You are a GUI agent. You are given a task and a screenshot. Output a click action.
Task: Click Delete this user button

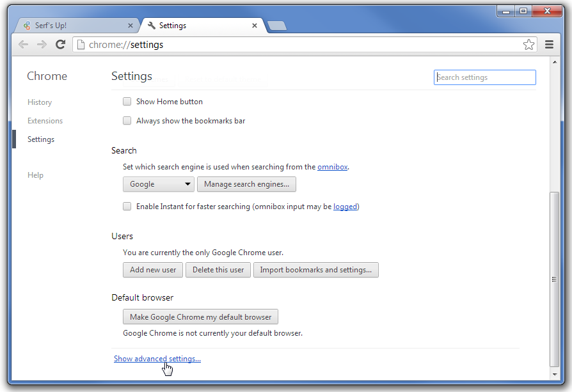tap(218, 270)
